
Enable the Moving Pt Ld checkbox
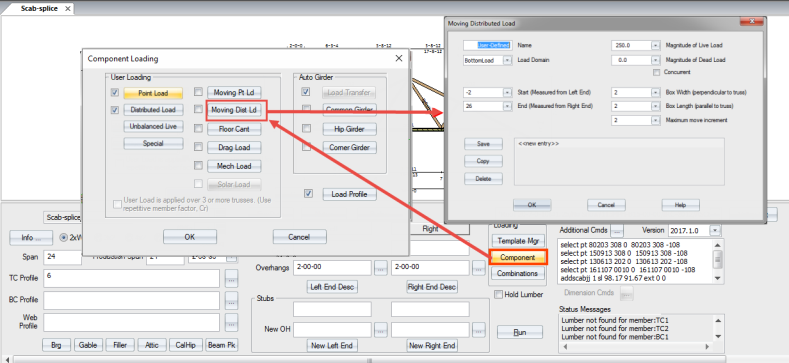click(x=198, y=92)
